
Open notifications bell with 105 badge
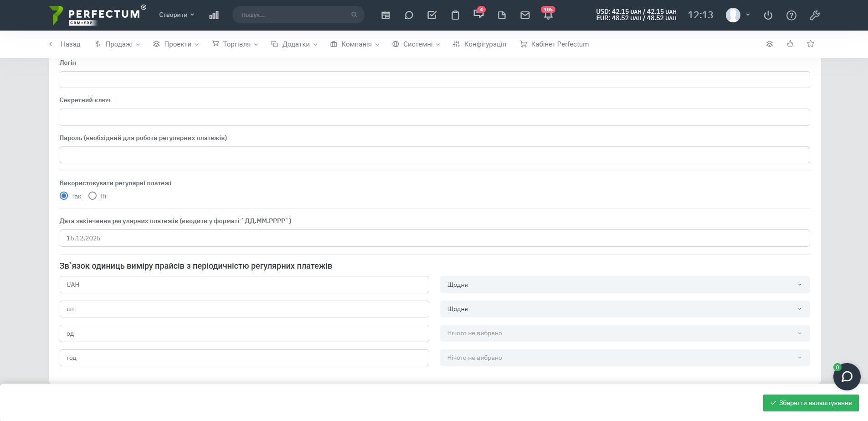tap(548, 15)
